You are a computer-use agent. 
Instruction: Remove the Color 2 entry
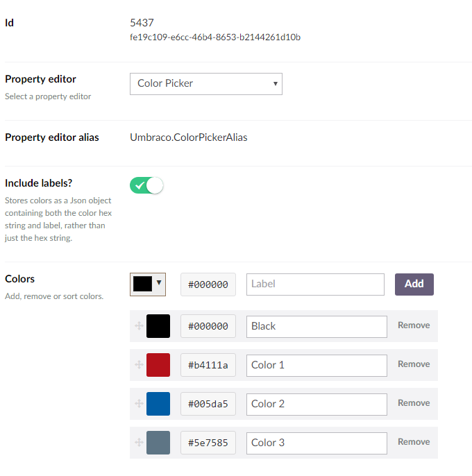pyautogui.click(x=414, y=403)
